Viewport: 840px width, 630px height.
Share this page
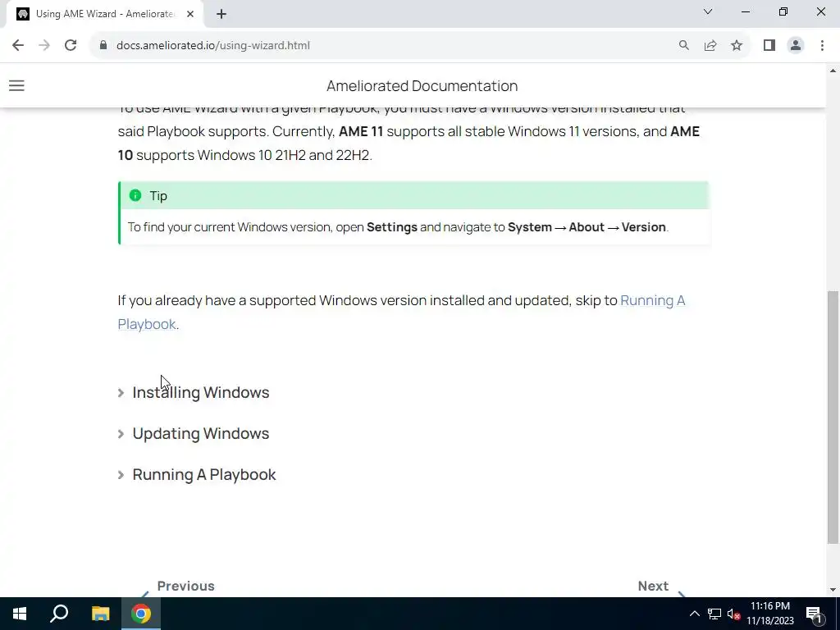(710, 46)
